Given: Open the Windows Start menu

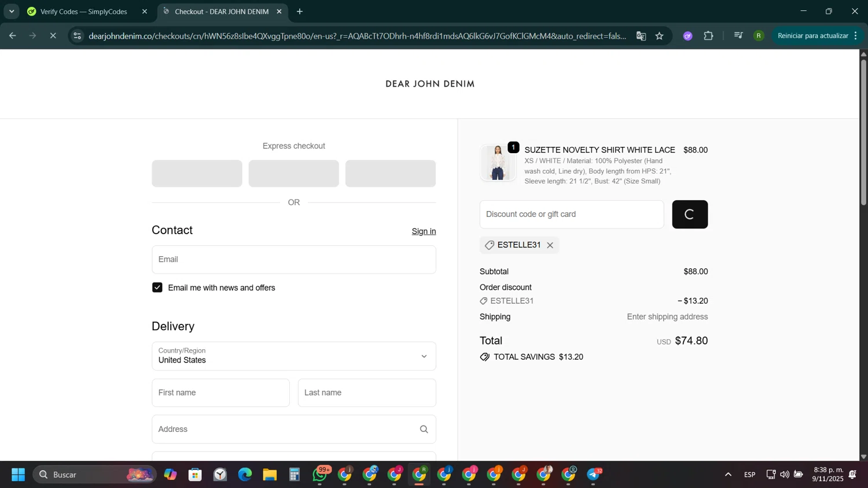Looking at the screenshot, I should [x=18, y=475].
